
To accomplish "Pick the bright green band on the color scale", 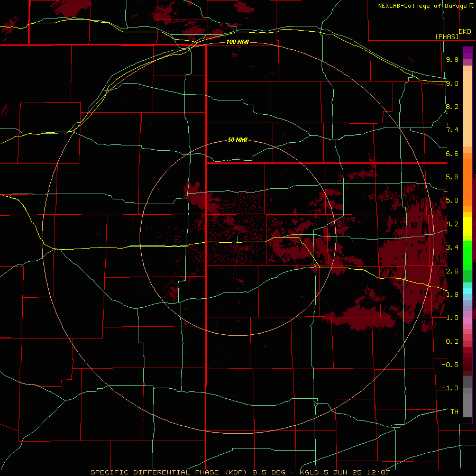I will click(x=467, y=255).
